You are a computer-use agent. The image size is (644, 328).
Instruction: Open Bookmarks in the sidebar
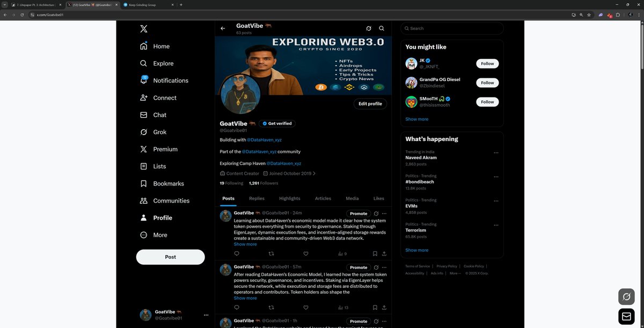coord(162,183)
